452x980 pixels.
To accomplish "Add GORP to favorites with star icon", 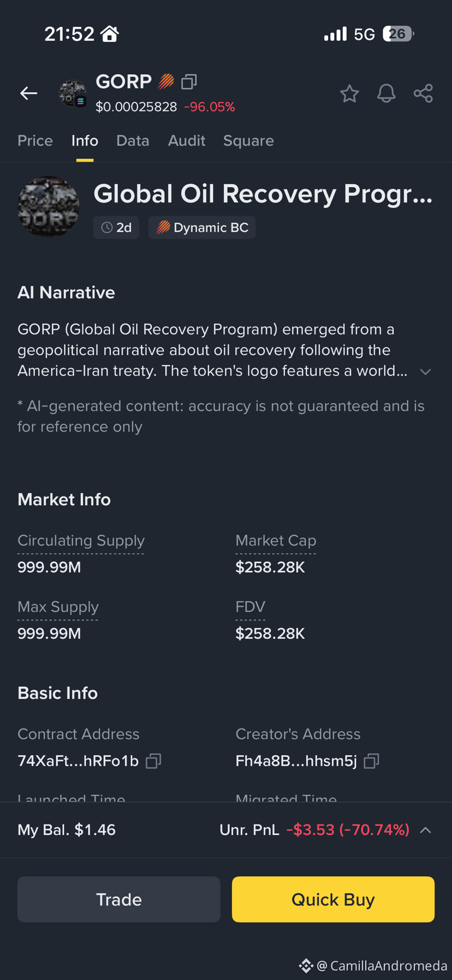I will pos(349,94).
